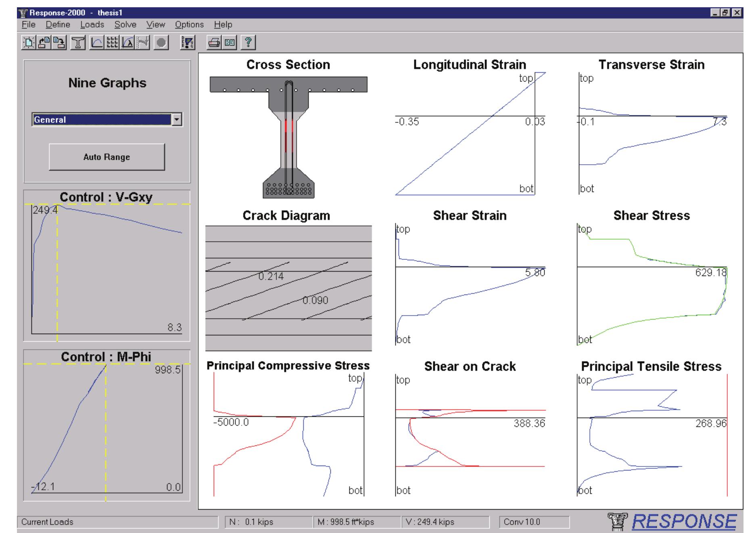
Task: Click the question mark help icon
Action: coord(249,42)
